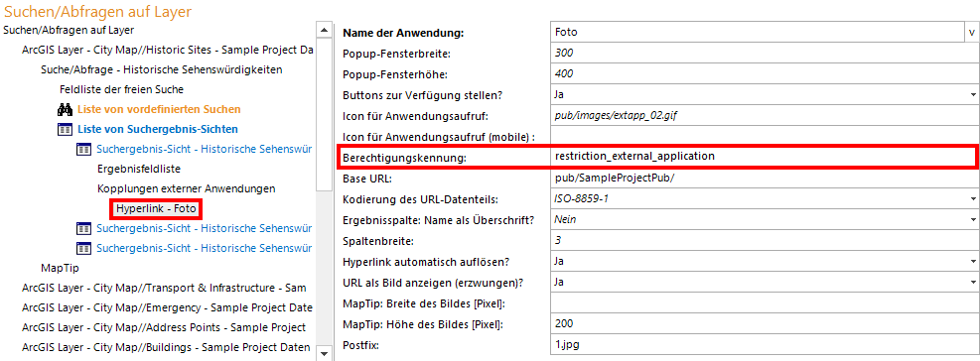Image resolution: width=980 pixels, height=361 pixels.
Task: Open Ergebnisspalte Name als Überschrift dropdown
Action: coord(973,220)
